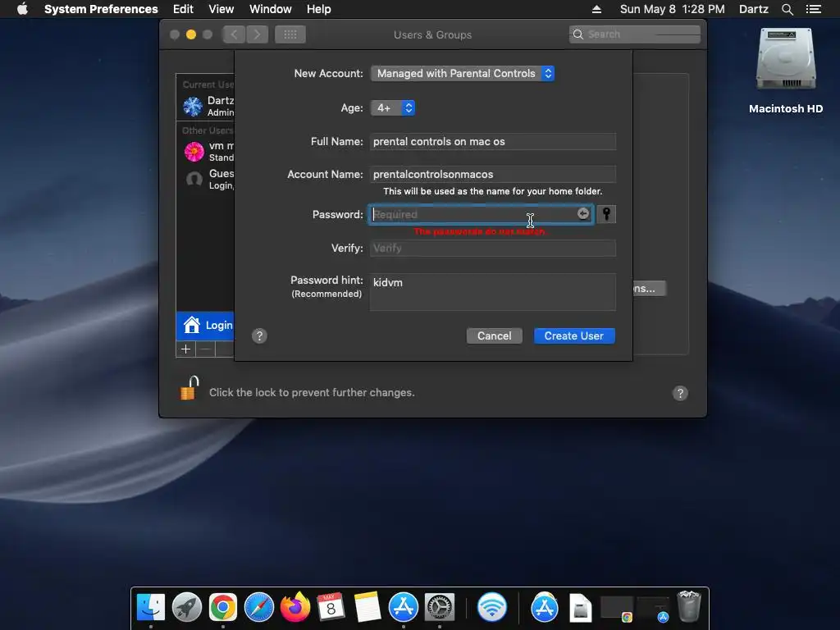Open Firefox from the Dock
The width and height of the screenshot is (840, 630).
[x=295, y=608]
